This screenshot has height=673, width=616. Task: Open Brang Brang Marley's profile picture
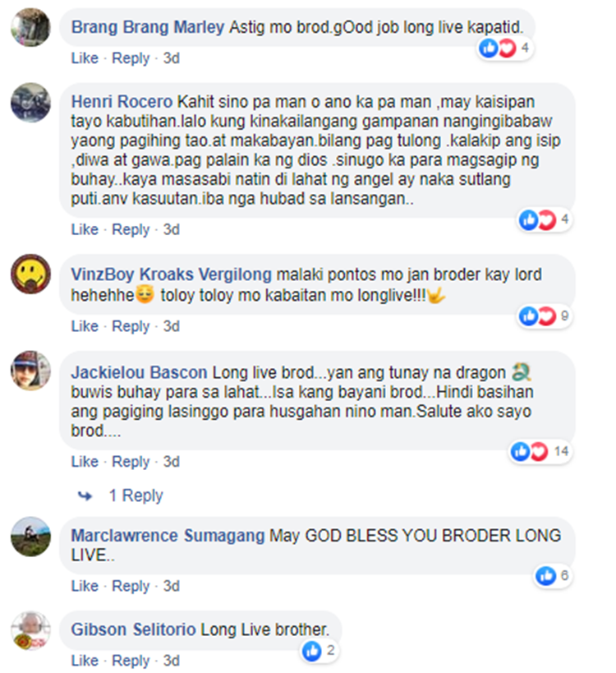(x=30, y=27)
